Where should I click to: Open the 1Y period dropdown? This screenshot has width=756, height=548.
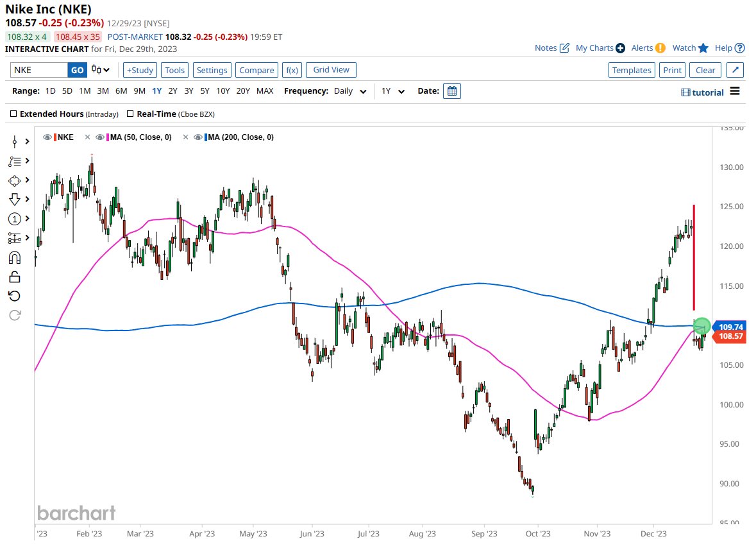(x=393, y=91)
